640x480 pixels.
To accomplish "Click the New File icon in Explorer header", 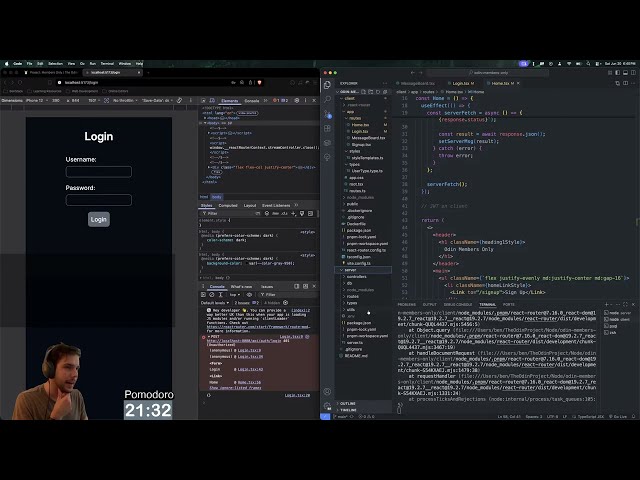I will click(x=364, y=92).
